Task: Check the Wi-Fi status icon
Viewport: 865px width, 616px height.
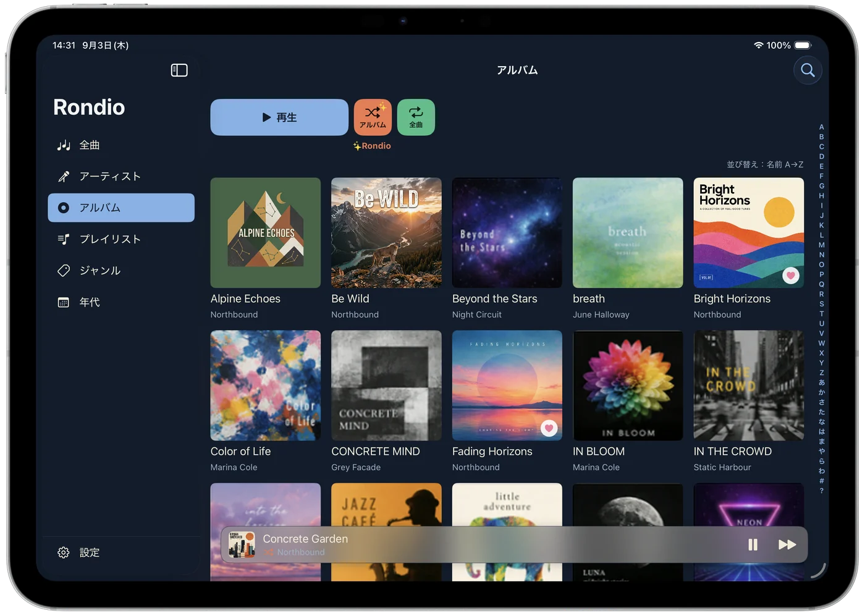Action: (759, 45)
